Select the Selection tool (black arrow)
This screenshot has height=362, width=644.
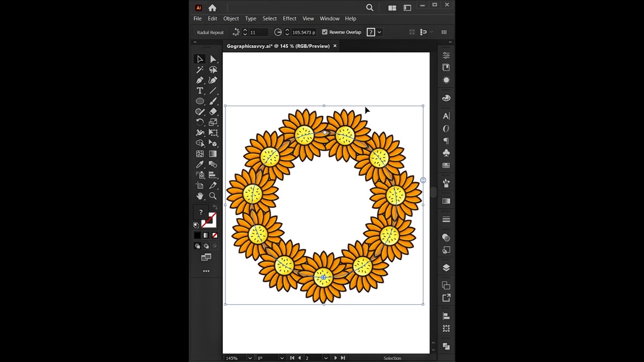200,59
